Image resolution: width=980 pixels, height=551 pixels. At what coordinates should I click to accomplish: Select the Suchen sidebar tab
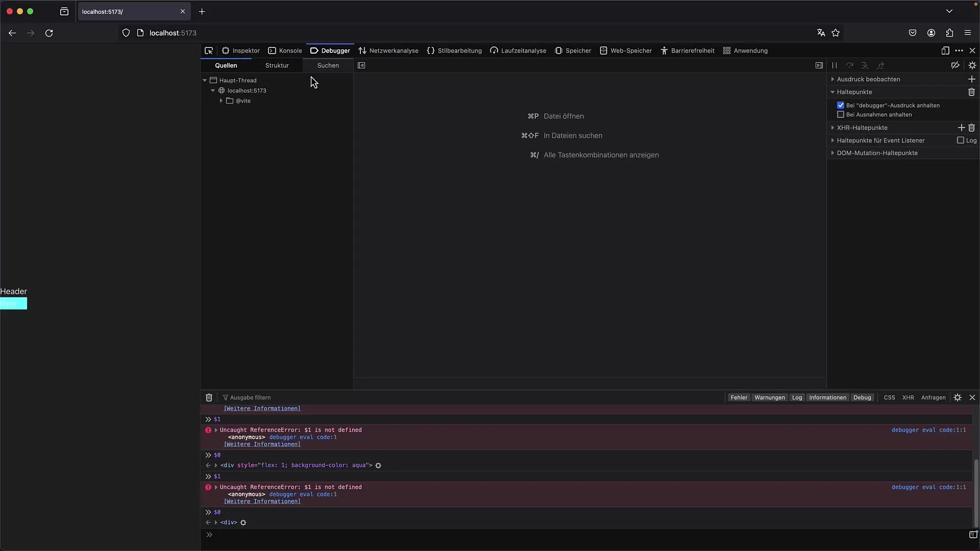click(x=328, y=65)
